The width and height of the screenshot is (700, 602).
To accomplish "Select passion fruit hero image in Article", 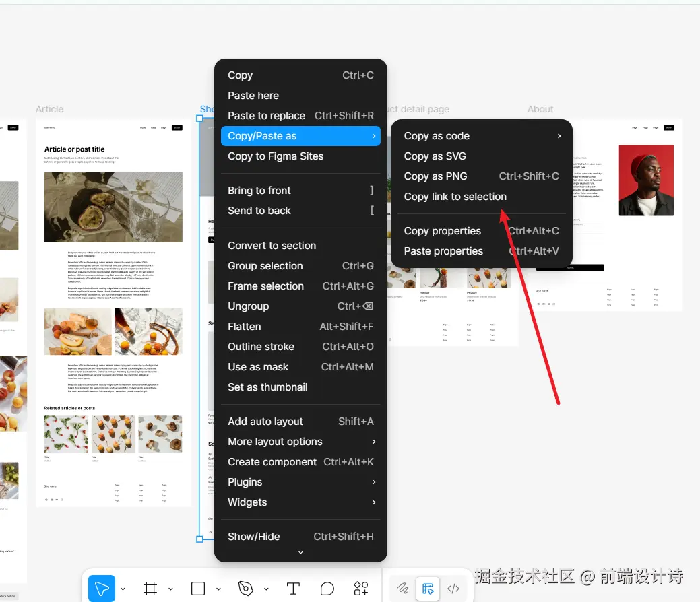I will tap(113, 207).
